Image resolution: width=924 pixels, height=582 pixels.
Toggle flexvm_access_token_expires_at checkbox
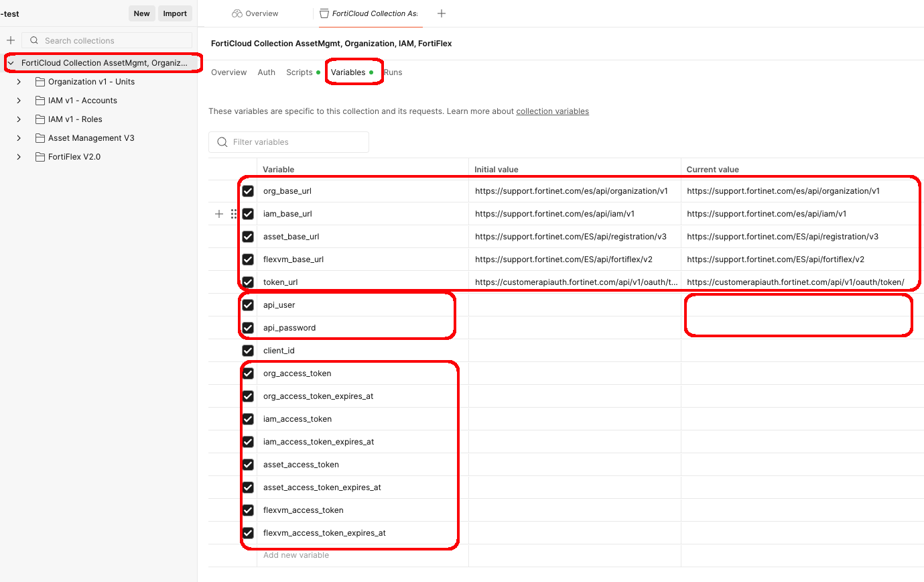click(x=248, y=533)
